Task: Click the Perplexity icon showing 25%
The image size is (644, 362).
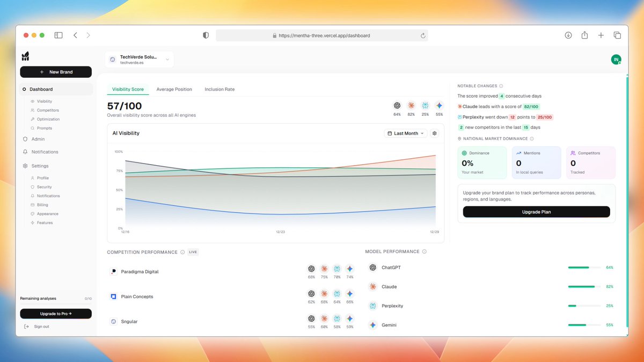Action: [x=425, y=106]
